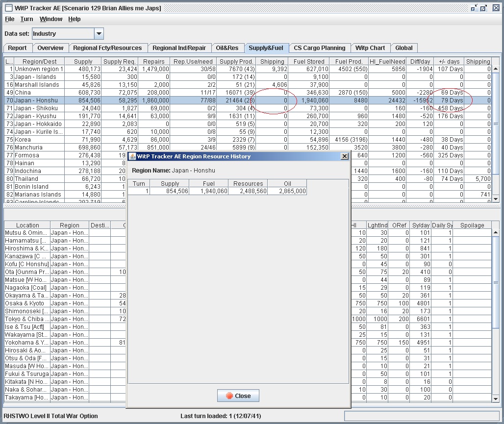Click the WitP Tracker window icon
The image size is (504, 424).
click(8, 8)
